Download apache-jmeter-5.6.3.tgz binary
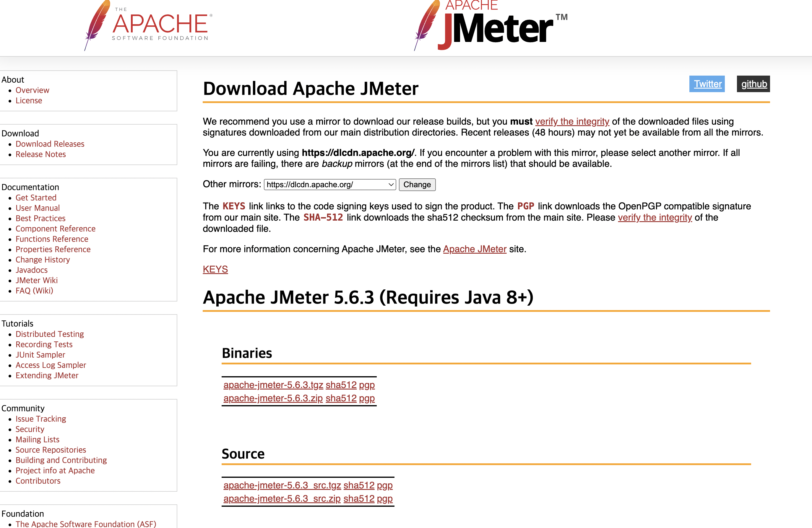This screenshot has width=812, height=528. (x=273, y=385)
